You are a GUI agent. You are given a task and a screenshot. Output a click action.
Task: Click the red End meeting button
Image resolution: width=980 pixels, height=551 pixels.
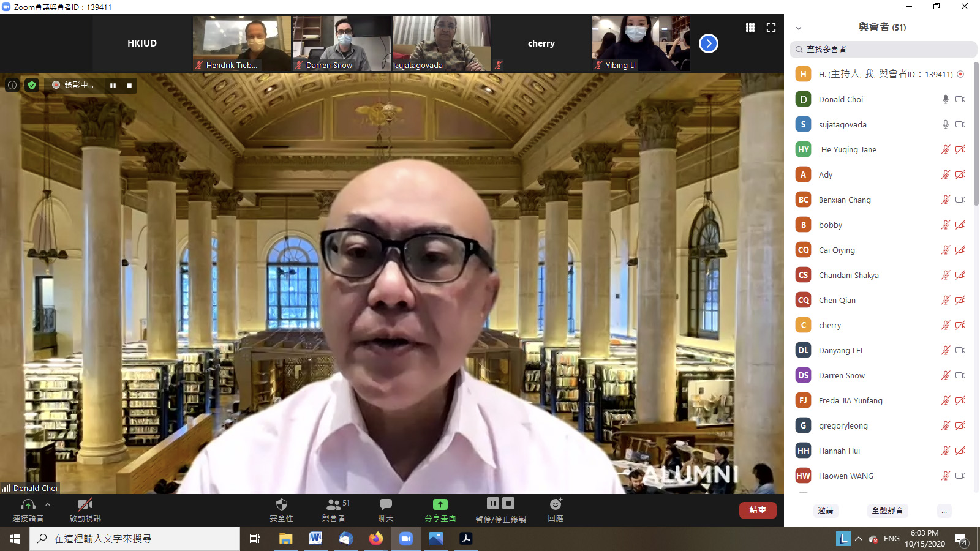click(x=757, y=510)
